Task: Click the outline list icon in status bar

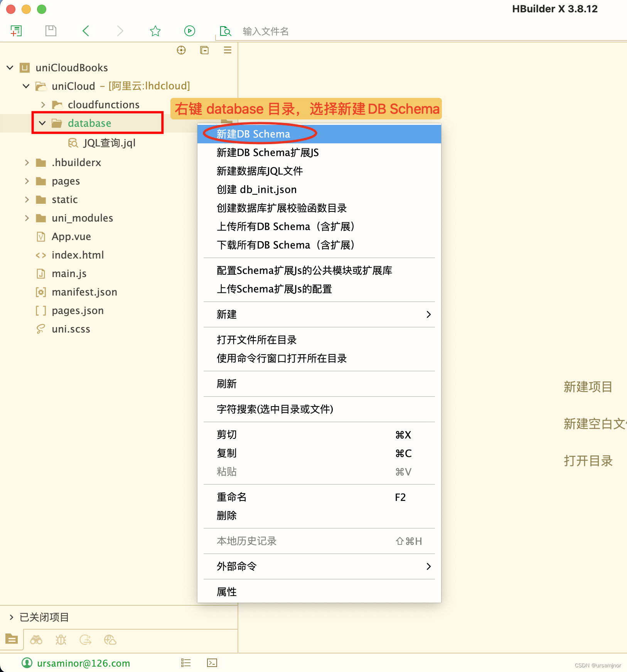Action: [186, 663]
